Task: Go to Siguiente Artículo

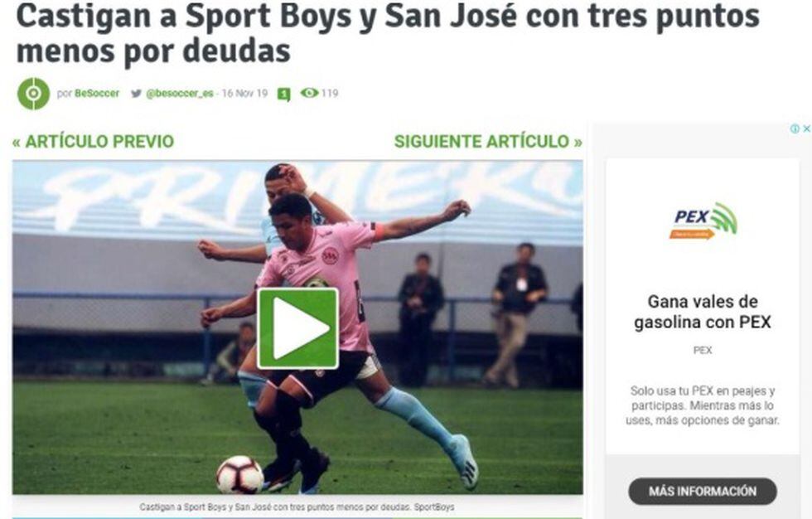Action: (x=488, y=142)
